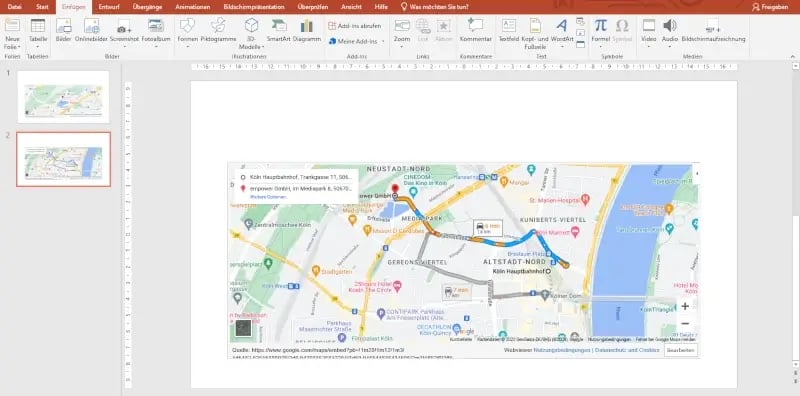
Task: Click the Was möchten Sie tun search box
Action: pyautogui.click(x=435, y=7)
